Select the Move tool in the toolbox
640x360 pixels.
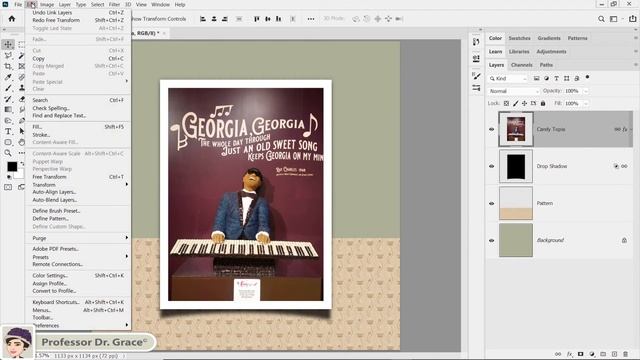coord(8,44)
